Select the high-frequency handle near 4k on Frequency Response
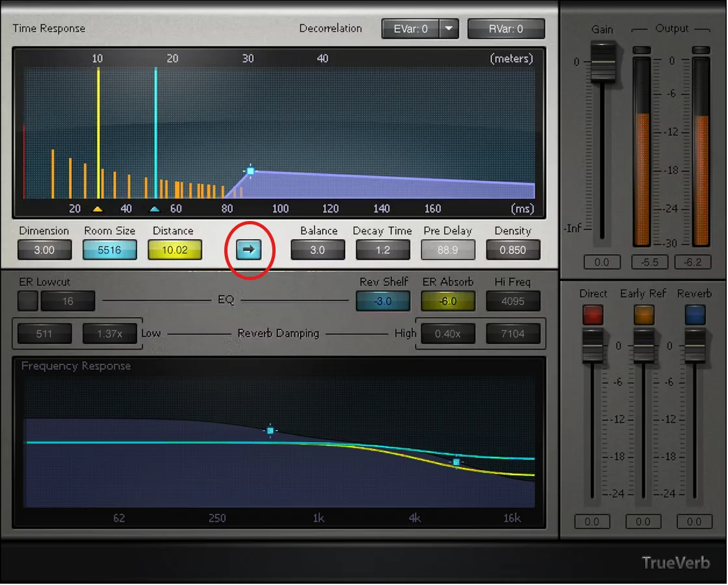The height and width of the screenshot is (585, 728). click(x=456, y=462)
